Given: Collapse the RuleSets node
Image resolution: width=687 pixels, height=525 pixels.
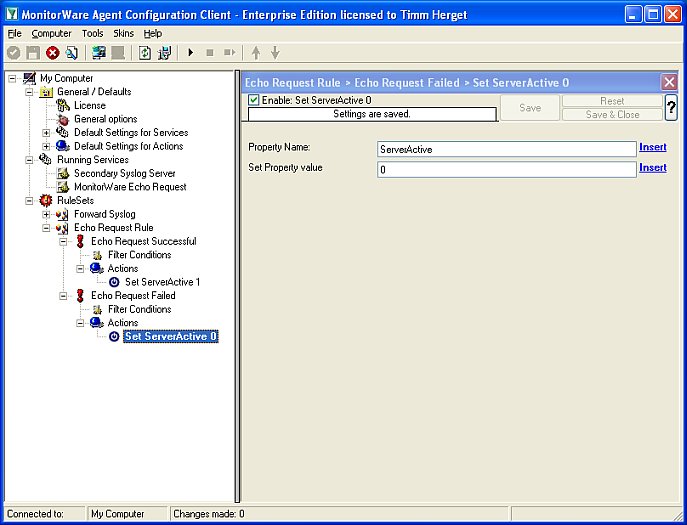Looking at the screenshot, I should click(29, 201).
